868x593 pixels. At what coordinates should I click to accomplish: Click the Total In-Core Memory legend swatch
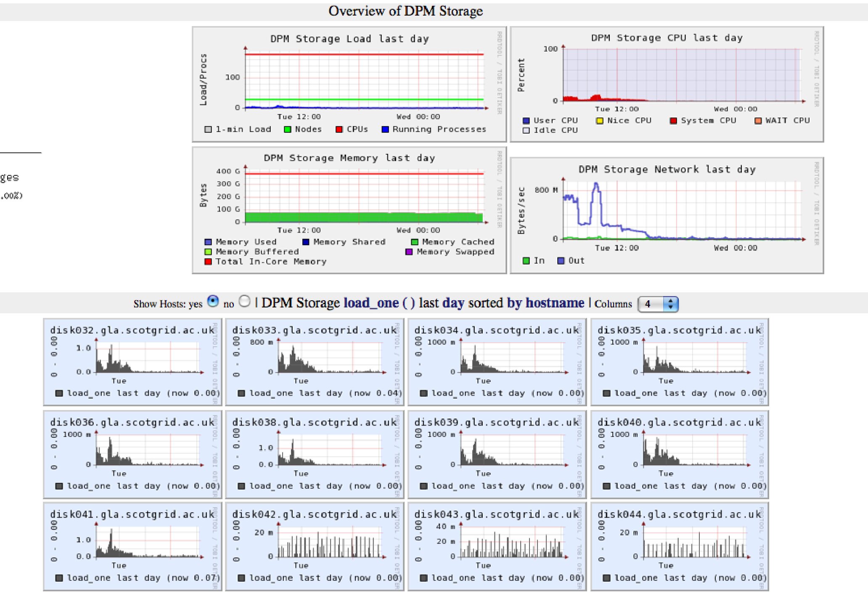click(x=208, y=262)
